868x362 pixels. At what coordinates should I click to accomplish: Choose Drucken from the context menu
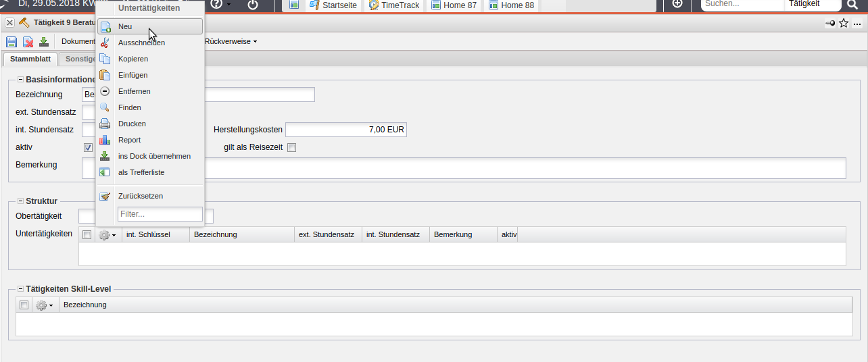click(x=149, y=124)
